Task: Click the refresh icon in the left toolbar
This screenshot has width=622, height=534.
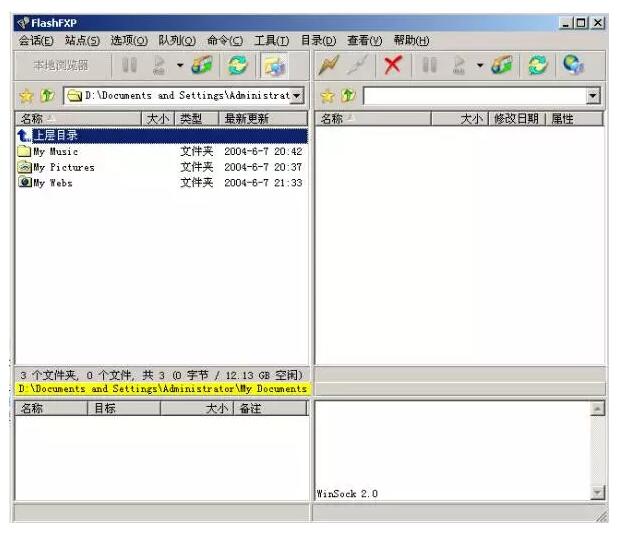Action: click(237, 66)
